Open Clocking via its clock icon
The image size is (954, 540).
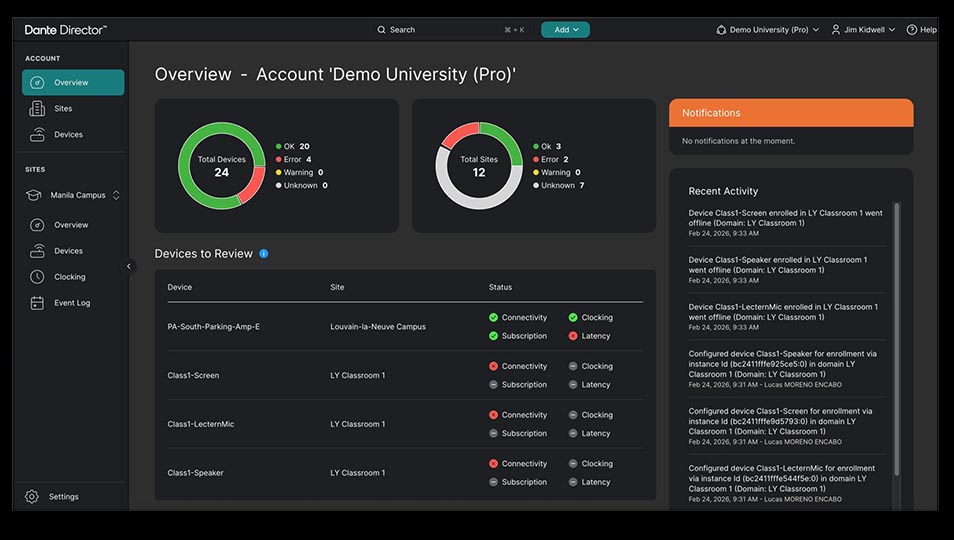coord(37,277)
